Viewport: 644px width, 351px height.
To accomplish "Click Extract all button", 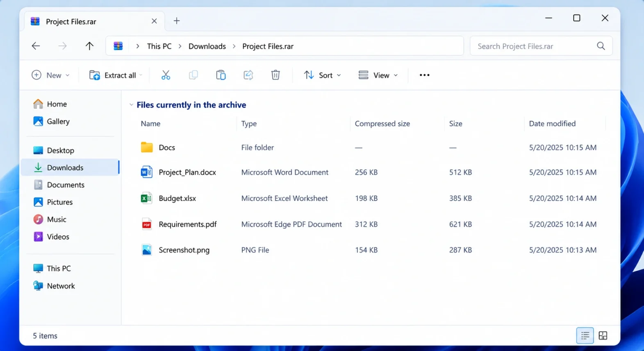I will point(116,75).
